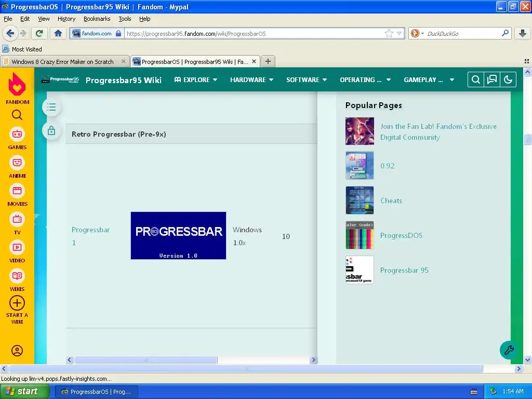
Task: Open the Bookmarks menu
Action: (x=97, y=19)
